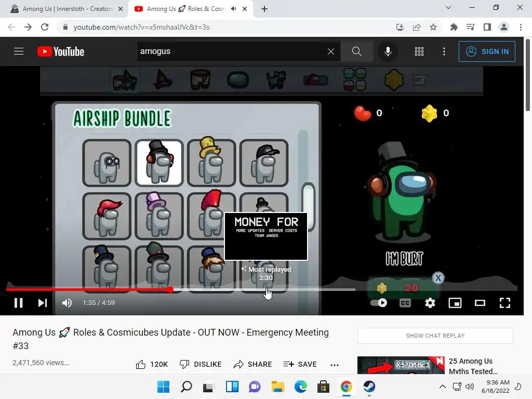Toggle the Chrome side panel
Image resolution: width=532 pixels, height=399 pixels.
[x=487, y=27]
